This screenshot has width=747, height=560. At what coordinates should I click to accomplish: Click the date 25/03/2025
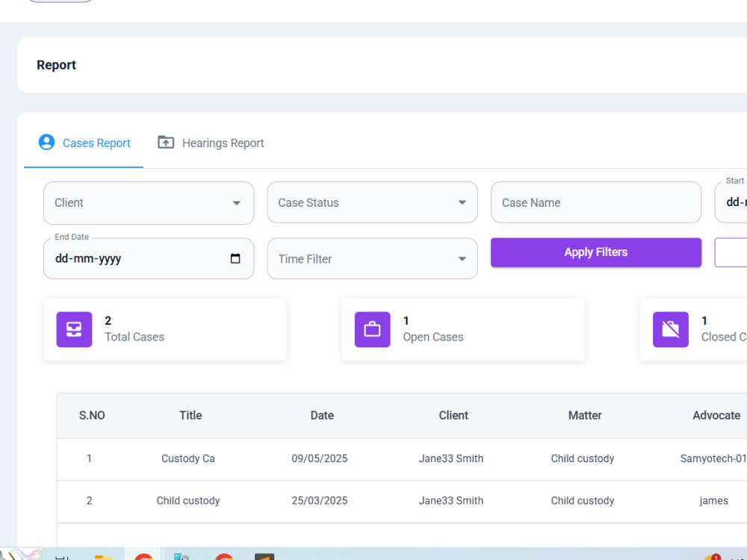coord(320,500)
